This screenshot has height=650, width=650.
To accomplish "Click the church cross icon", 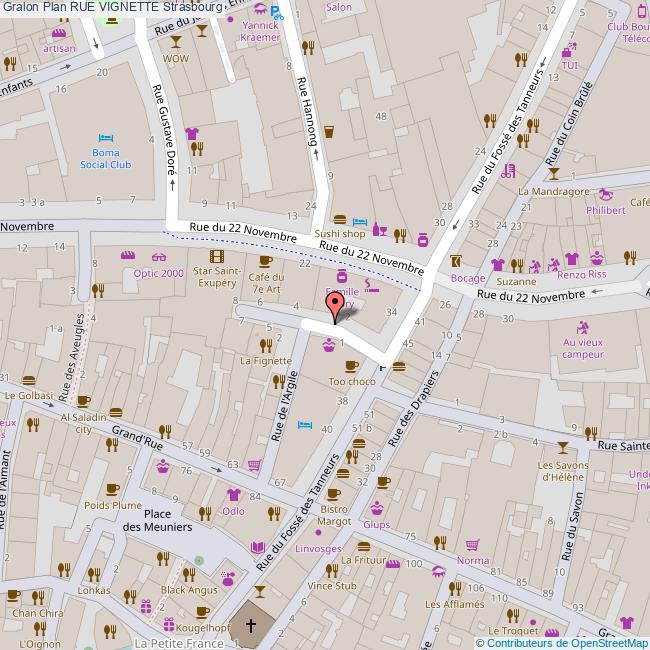I will [x=251, y=628].
